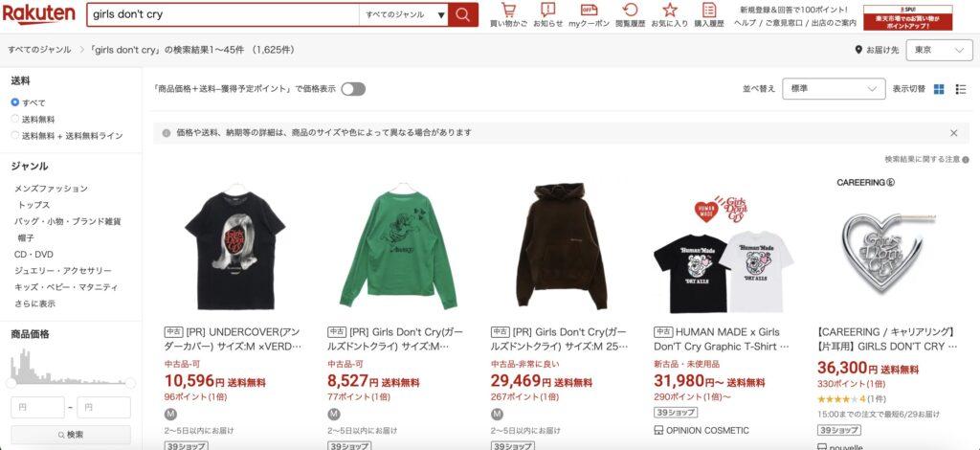Click the さらに表示 show more link
980x450 pixels.
point(34,304)
